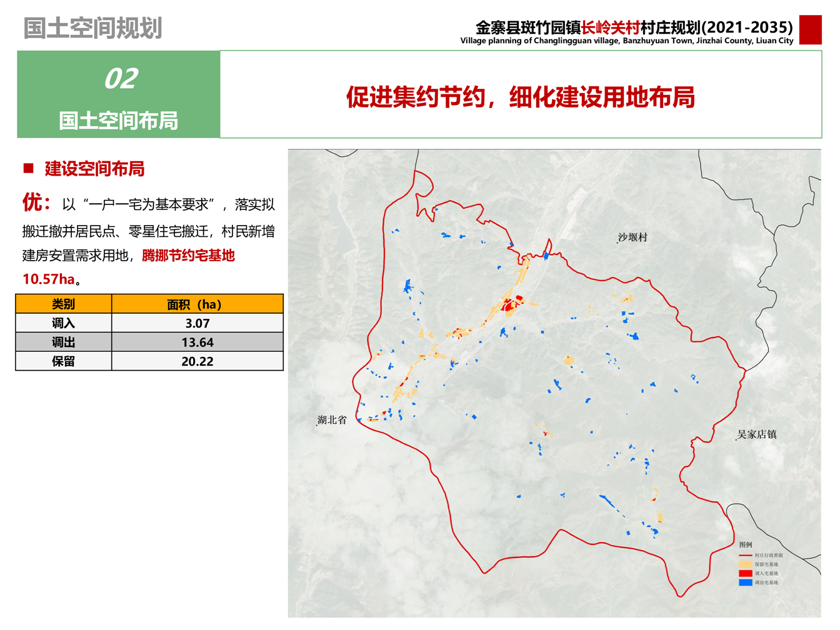The image size is (840, 630).
Task: Click the red 调入宅基地 legend swatch
Action: click(x=746, y=573)
